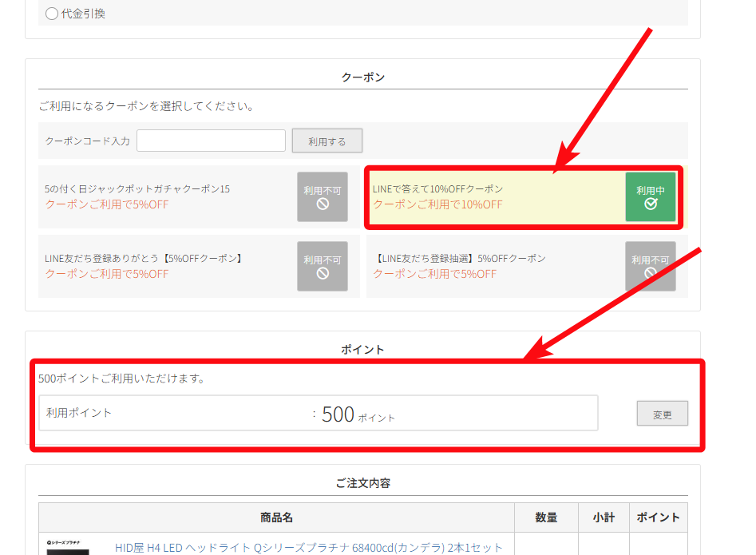The width and height of the screenshot is (756, 555).
Task: Click the 商品名 column header
Action: click(x=276, y=517)
